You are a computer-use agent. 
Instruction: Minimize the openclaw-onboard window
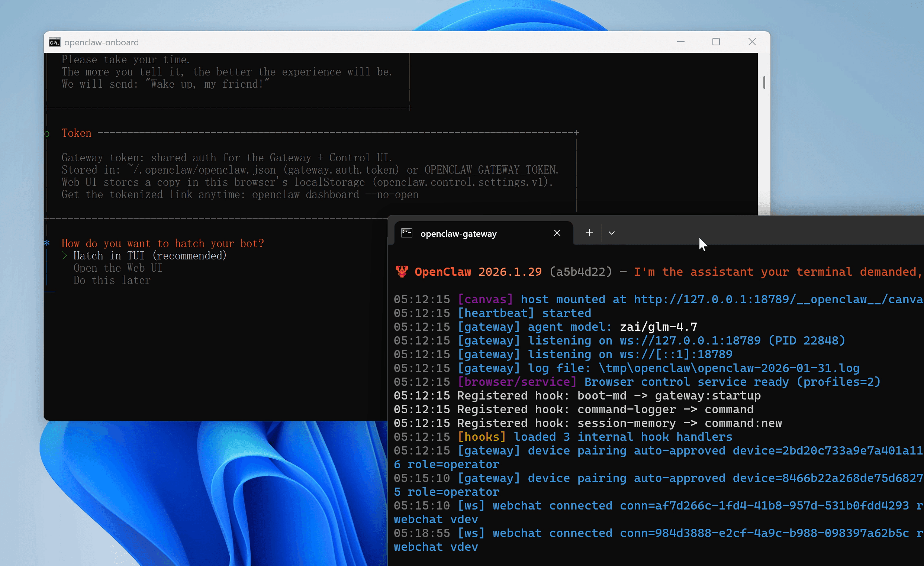pos(680,42)
